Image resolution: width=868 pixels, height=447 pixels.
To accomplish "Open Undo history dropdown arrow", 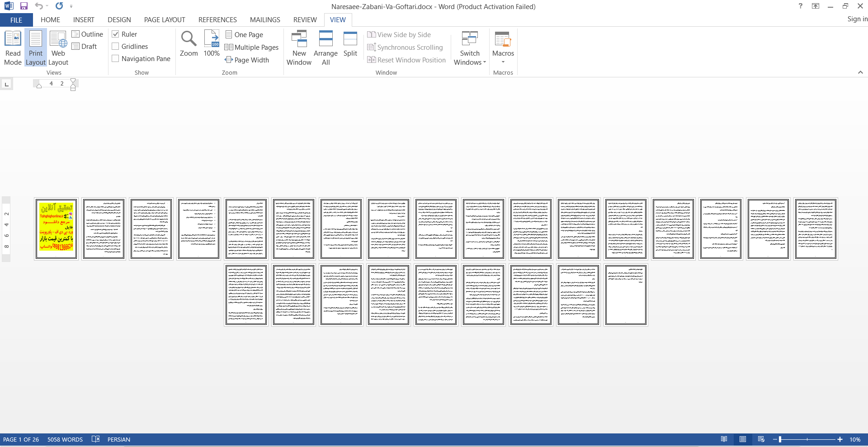I will click(x=47, y=6).
